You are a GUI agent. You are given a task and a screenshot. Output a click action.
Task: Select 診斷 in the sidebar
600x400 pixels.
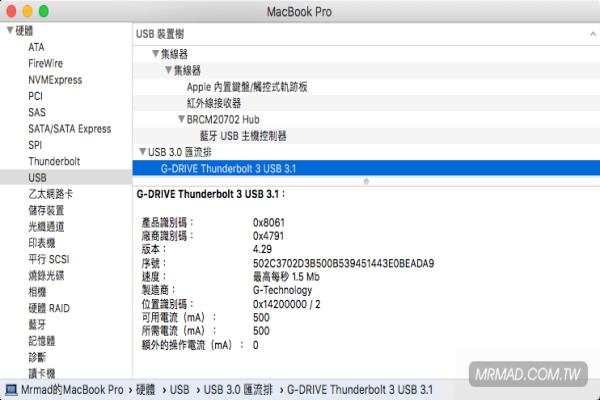[x=37, y=358]
